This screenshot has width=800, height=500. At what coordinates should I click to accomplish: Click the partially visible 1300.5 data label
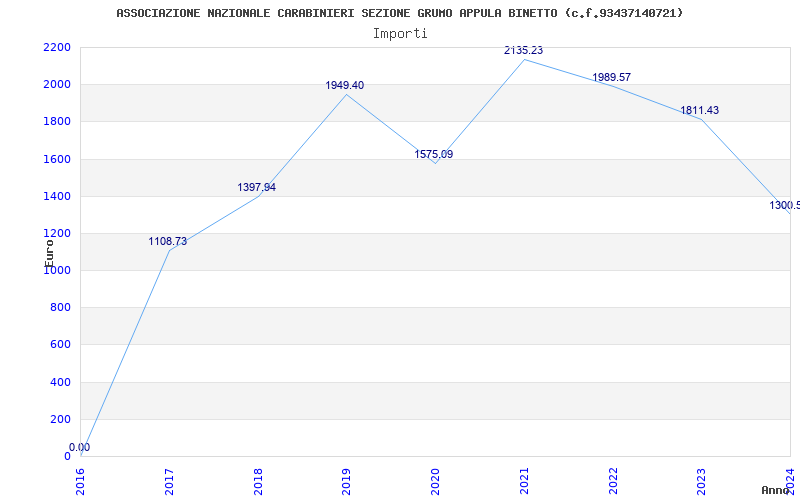tap(785, 206)
